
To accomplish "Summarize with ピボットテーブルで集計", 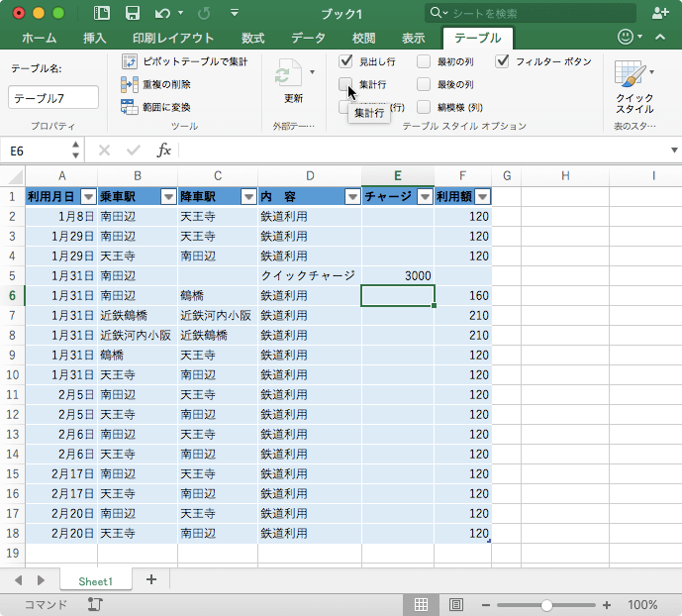I will [185, 61].
